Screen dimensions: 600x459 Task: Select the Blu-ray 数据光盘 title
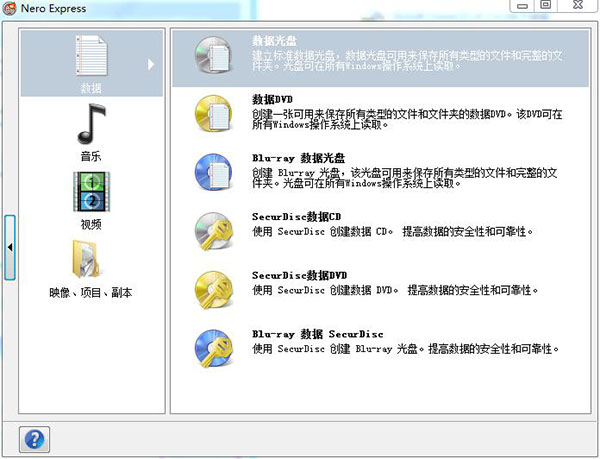point(299,158)
